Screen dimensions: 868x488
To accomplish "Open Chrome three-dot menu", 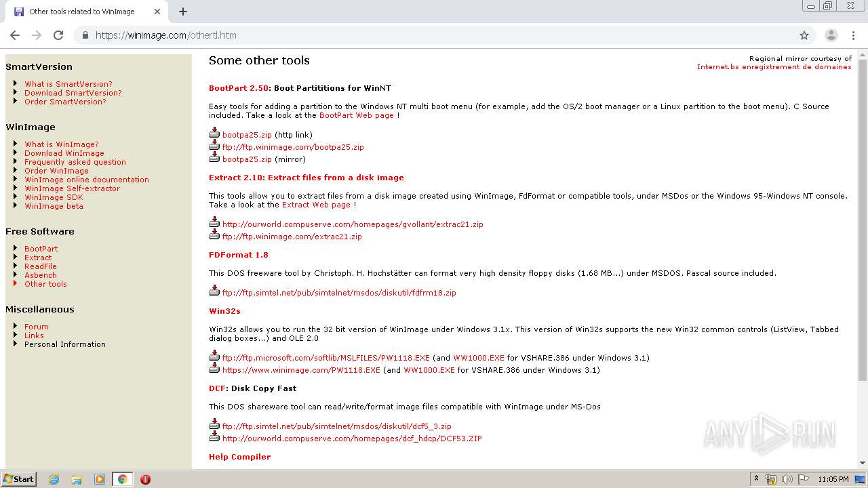I will 852,35.
